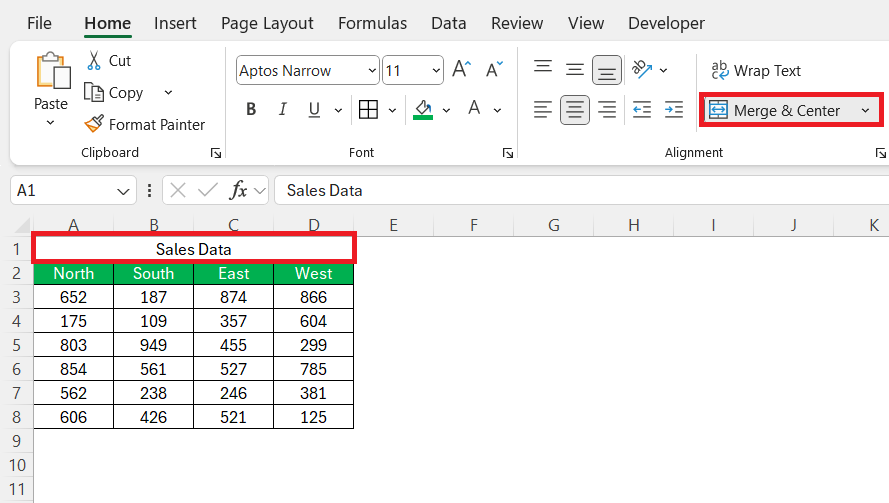The width and height of the screenshot is (889, 503).
Task: Activate the Format Painter brush
Action: tap(94, 124)
